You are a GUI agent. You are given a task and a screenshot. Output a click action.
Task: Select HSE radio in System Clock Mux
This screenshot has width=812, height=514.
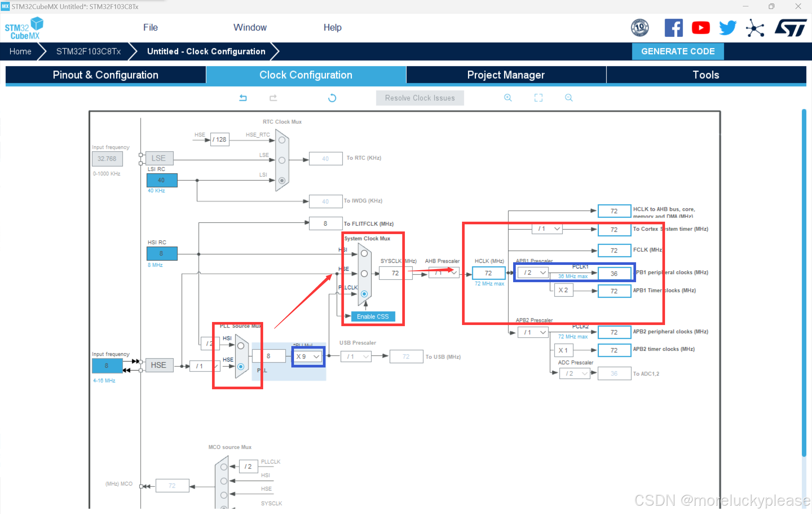pyautogui.click(x=364, y=274)
